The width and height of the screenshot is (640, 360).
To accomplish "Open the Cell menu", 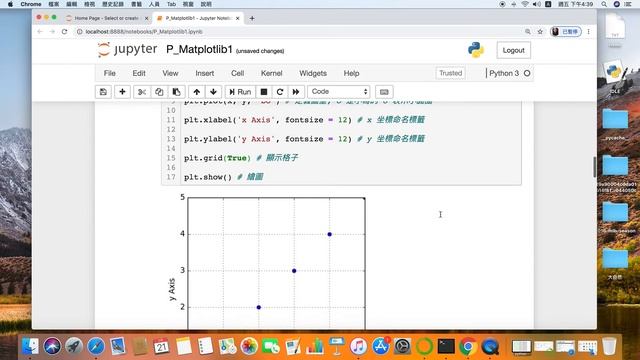I will tap(238, 73).
